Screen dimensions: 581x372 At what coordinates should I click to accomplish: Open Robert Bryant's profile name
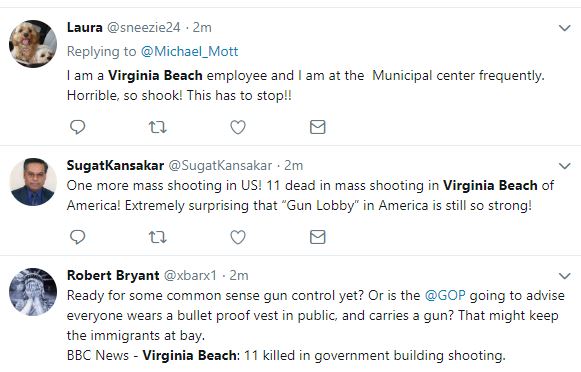(x=113, y=275)
